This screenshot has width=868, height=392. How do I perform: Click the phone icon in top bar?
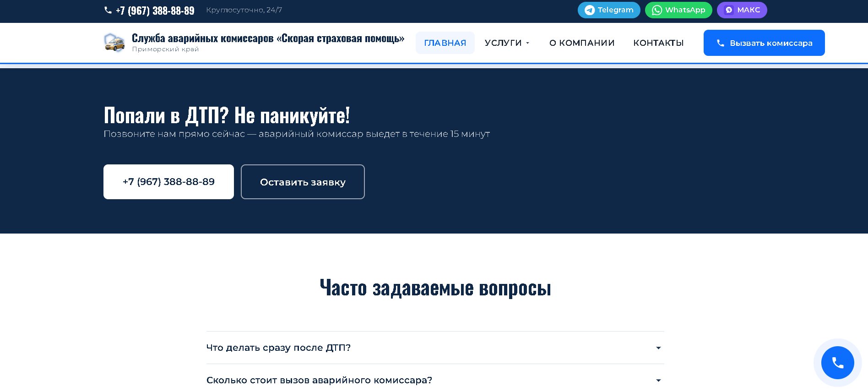108,10
